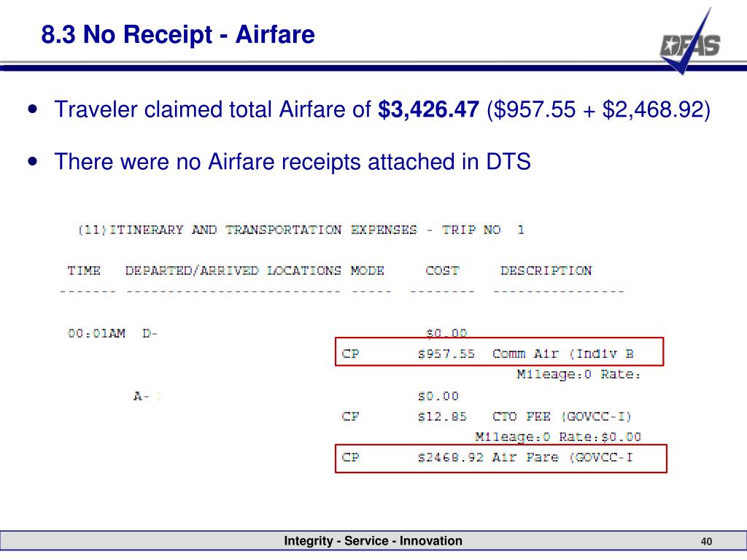Click the red box around $2468.92 Air Fare
The width and height of the screenshot is (747, 560).
point(500,459)
